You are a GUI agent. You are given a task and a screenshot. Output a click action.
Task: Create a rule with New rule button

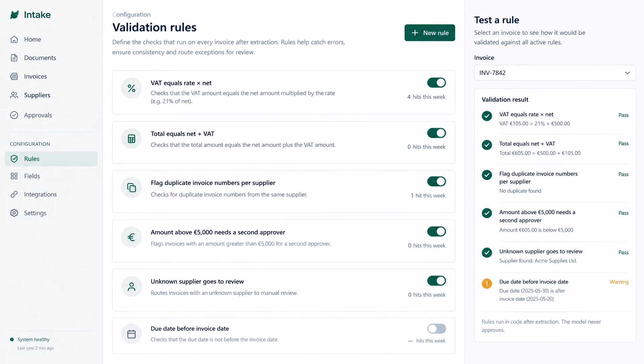click(430, 33)
